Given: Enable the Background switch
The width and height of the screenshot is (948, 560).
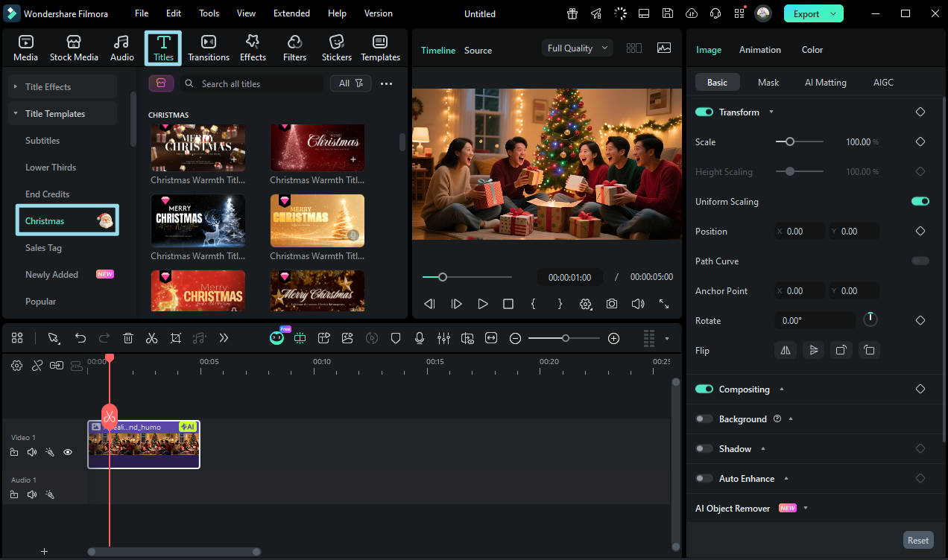Looking at the screenshot, I should 704,419.
